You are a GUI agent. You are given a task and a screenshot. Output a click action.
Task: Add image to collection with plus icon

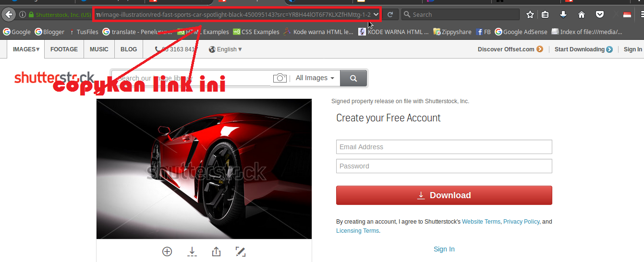point(167,251)
